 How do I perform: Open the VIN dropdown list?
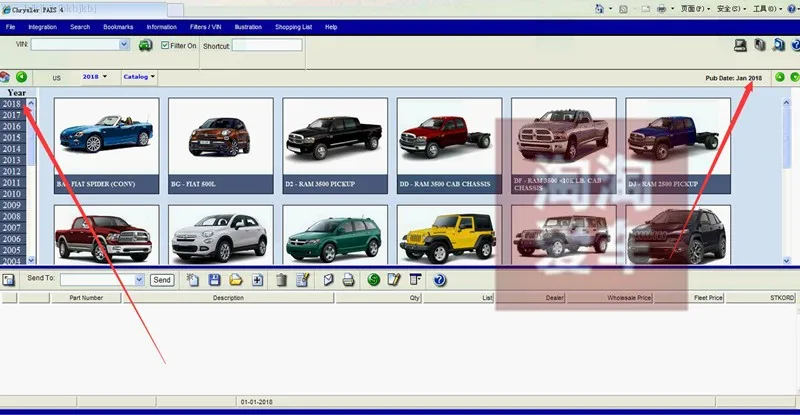[x=124, y=45]
